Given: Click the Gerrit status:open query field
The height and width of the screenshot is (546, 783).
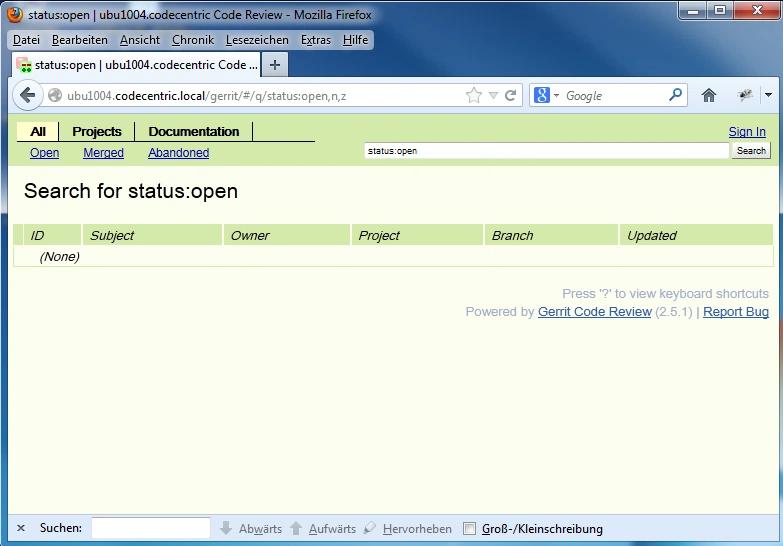Looking at the screenshot, I should click(x=546, y=151).
